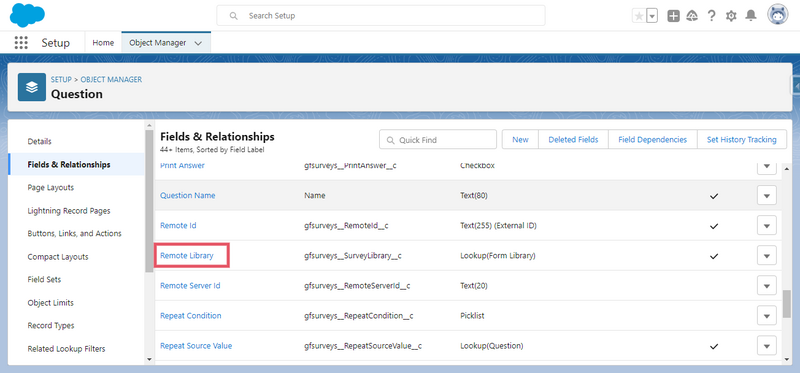
Task: Click the OBJECT MANAGER breadcrumb link
Action: [111, 80]
